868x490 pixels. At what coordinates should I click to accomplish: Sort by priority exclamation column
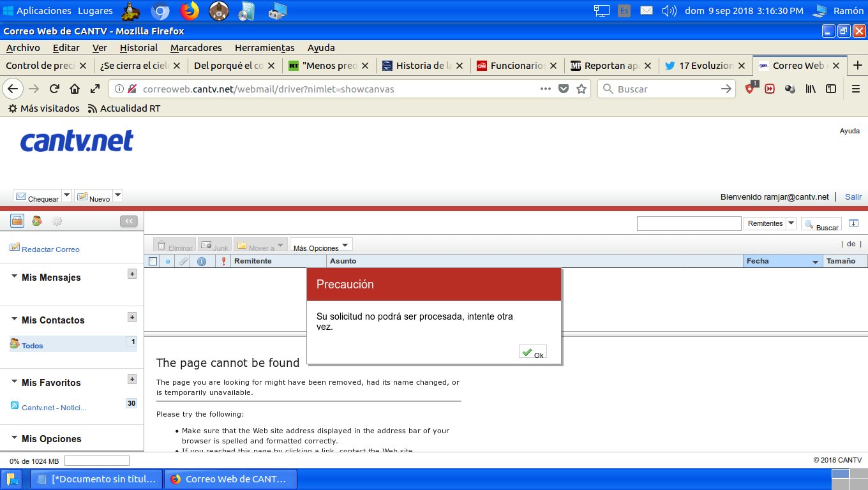(223, 261)
